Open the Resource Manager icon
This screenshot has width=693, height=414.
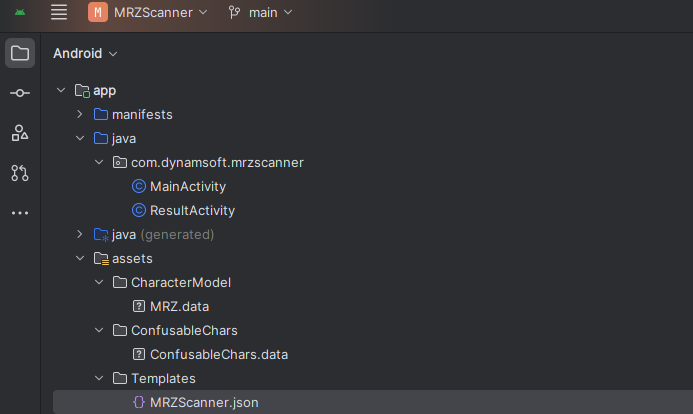(20, 133)
